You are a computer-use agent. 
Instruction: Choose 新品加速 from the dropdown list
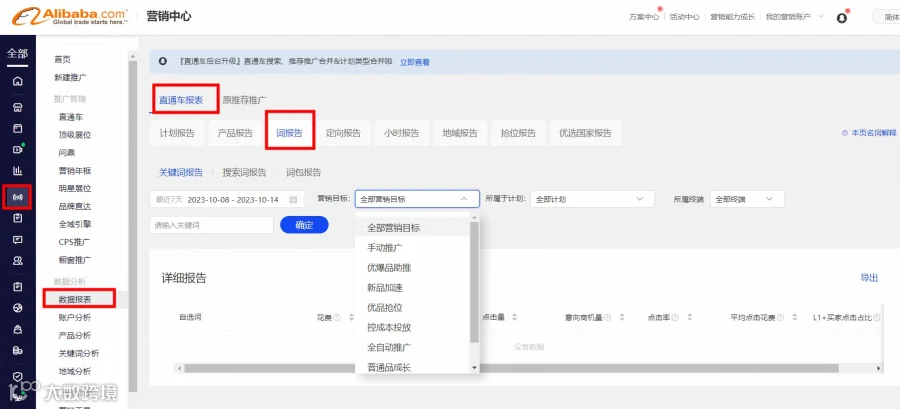pyautogui.click(x=385, y=287)
